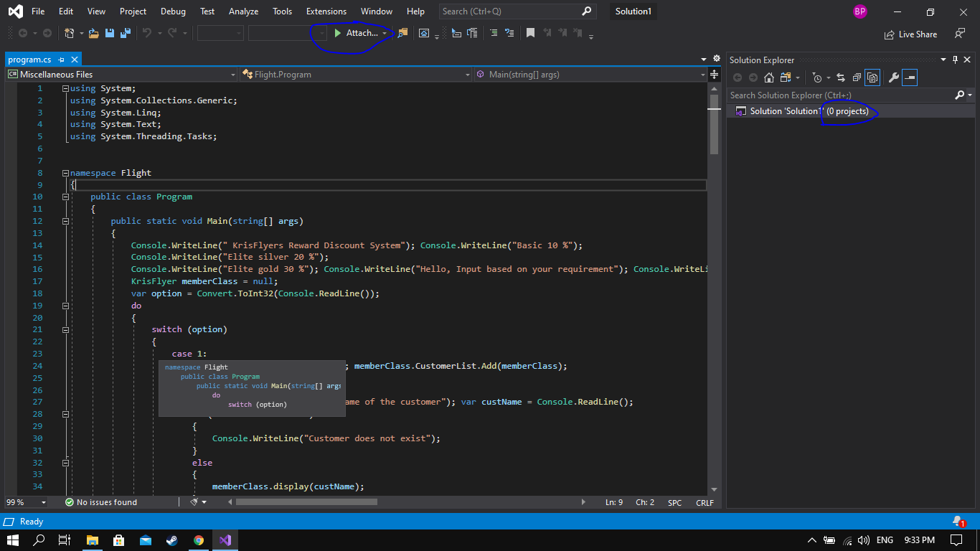The image size is (980, 551).
Task: Toggle Show All Files in Solution Explorer
Action: pyautogui.click(x=872, y=77)
